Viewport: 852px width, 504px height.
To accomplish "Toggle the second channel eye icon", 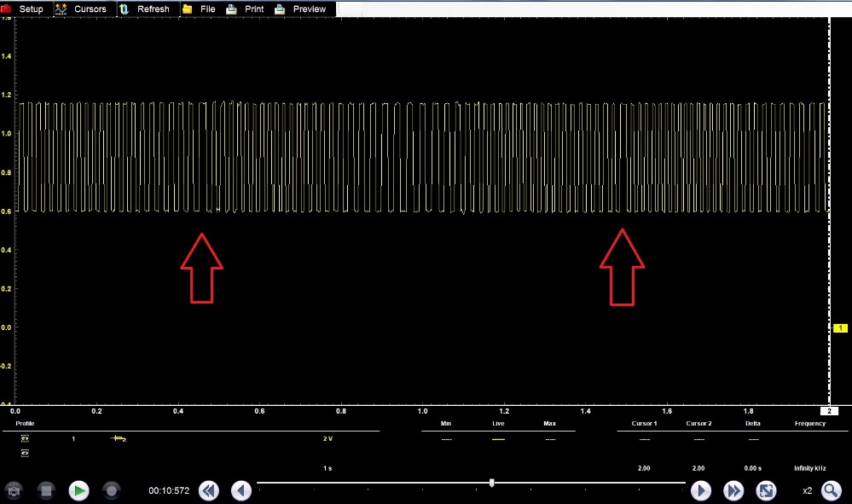I will coord(25,454).
